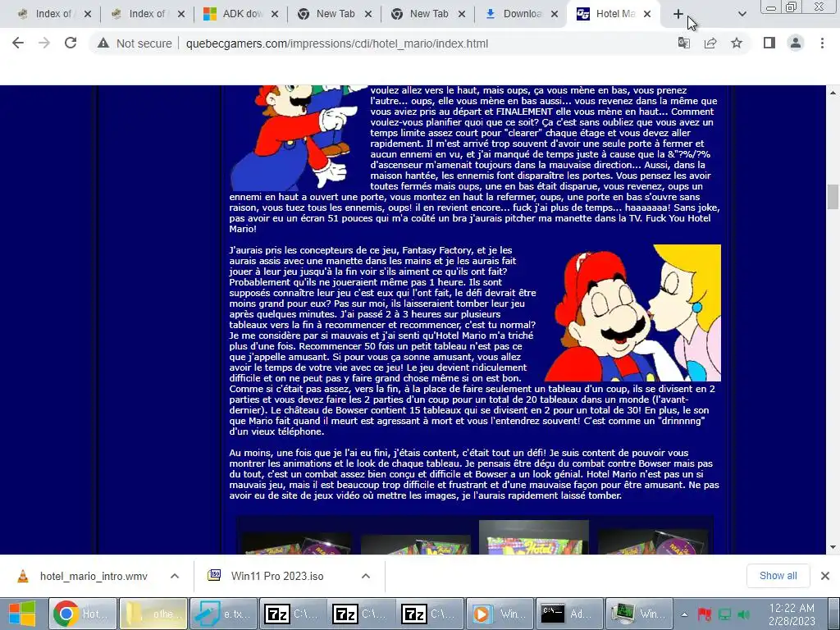Click the download icon for hotel_mario_intro.wmv
Viewport: 840px width, 630px height.
23,577
